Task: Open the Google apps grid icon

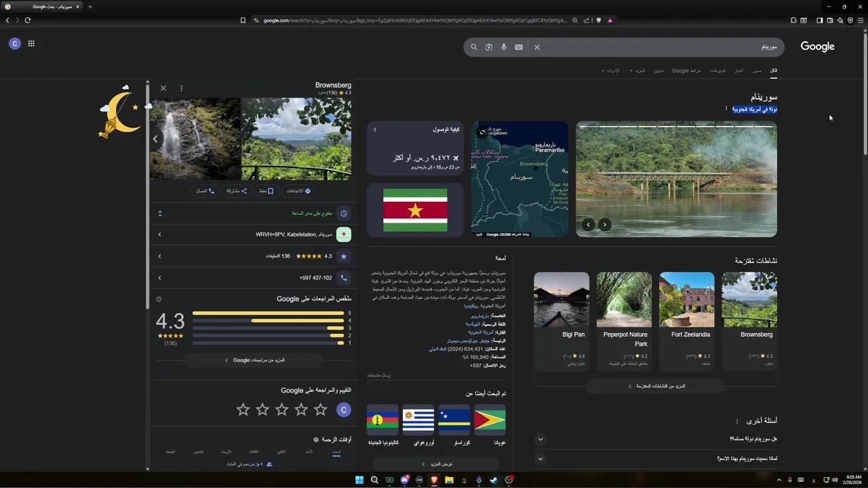Action: 31,43
